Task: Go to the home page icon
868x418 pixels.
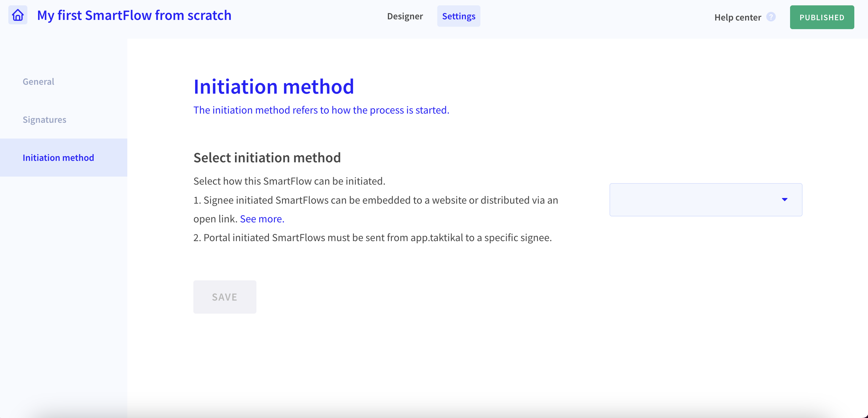Action: point(18,15)
